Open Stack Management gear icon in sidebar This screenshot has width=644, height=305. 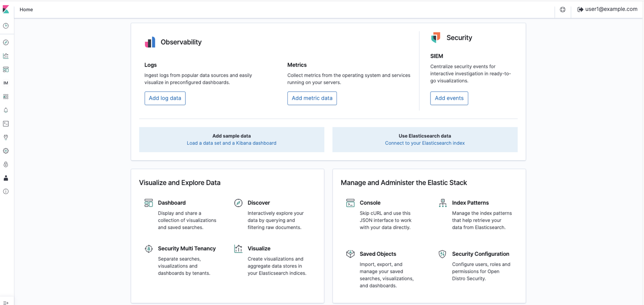click(6, 151)
